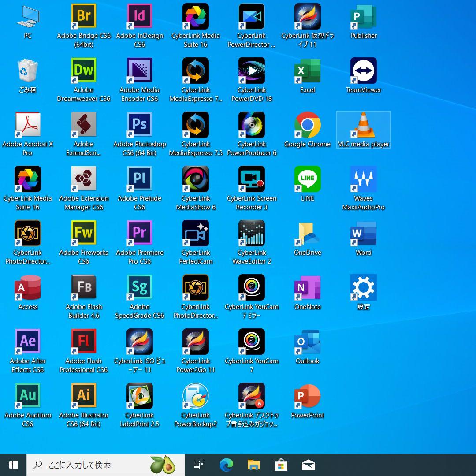476x476 pixels.
Task: Click the CyberLink ISO ビューアー 11 icon
Action: click(140, 341)
